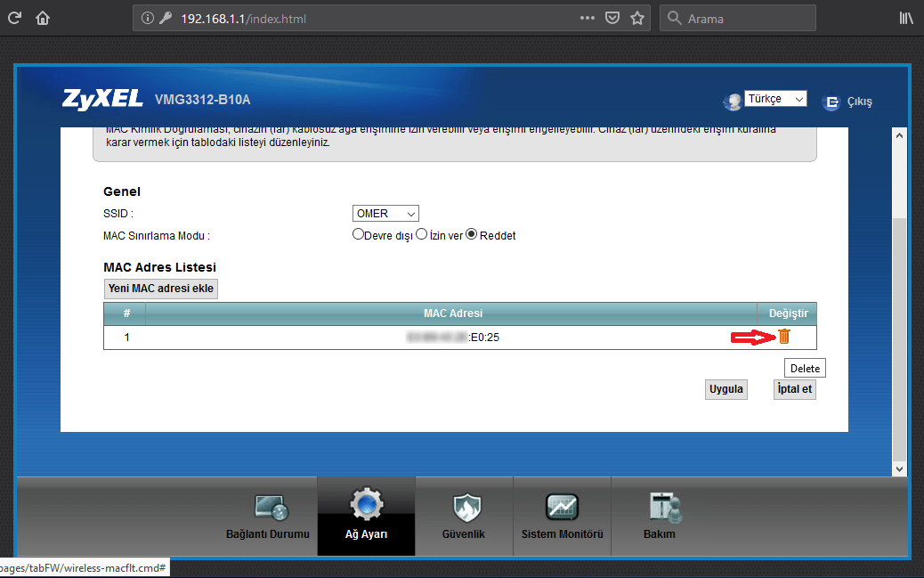This screenshot has height=578, width=924.
Task: Click the row number 1 cell
Action: tap(126, 338)
